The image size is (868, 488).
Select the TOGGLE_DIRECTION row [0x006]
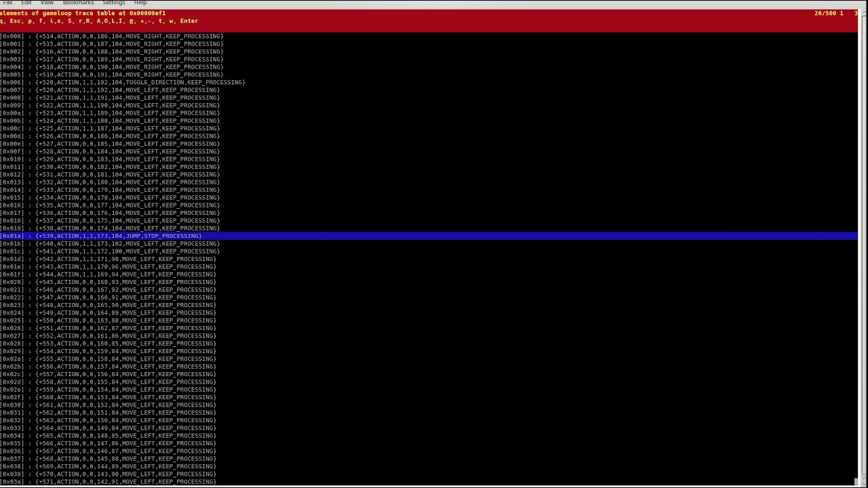click(x=123, y=83)
